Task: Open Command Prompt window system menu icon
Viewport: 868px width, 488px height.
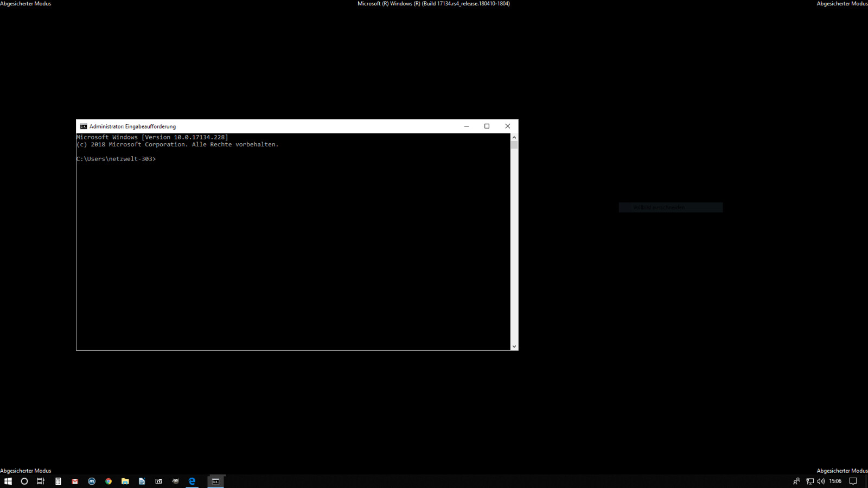Action: [x=84, y=126]
